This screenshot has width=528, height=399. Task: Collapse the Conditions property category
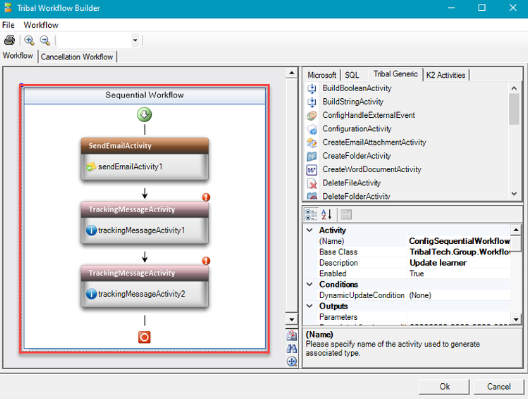[x=309, y=285]
